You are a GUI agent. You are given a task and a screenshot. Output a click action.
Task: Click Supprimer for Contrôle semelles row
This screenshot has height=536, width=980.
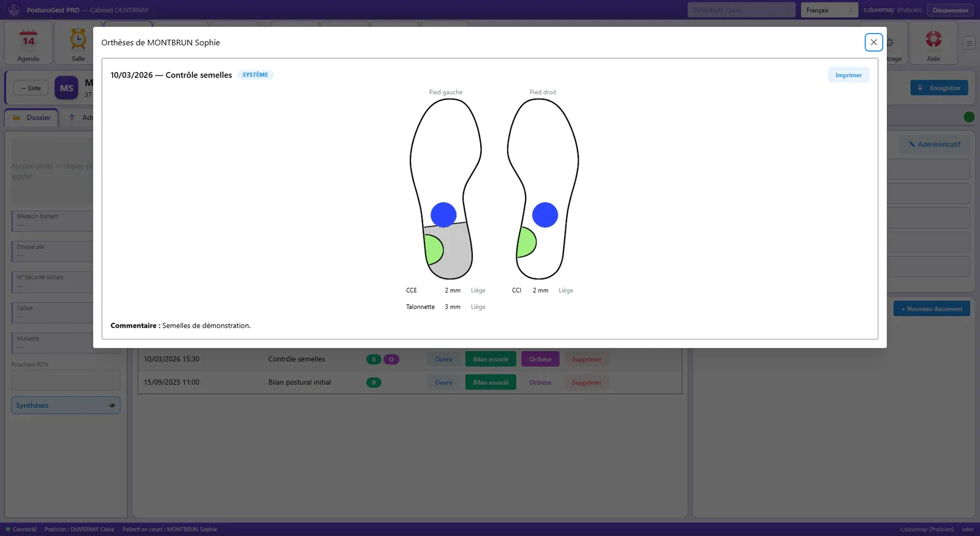587,360
